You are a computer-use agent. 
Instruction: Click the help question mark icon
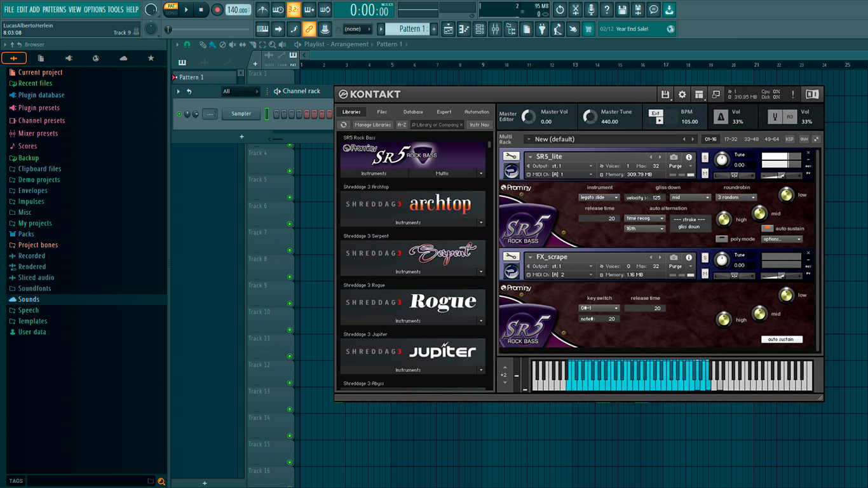pyautogui.click(x=607, y=10)
